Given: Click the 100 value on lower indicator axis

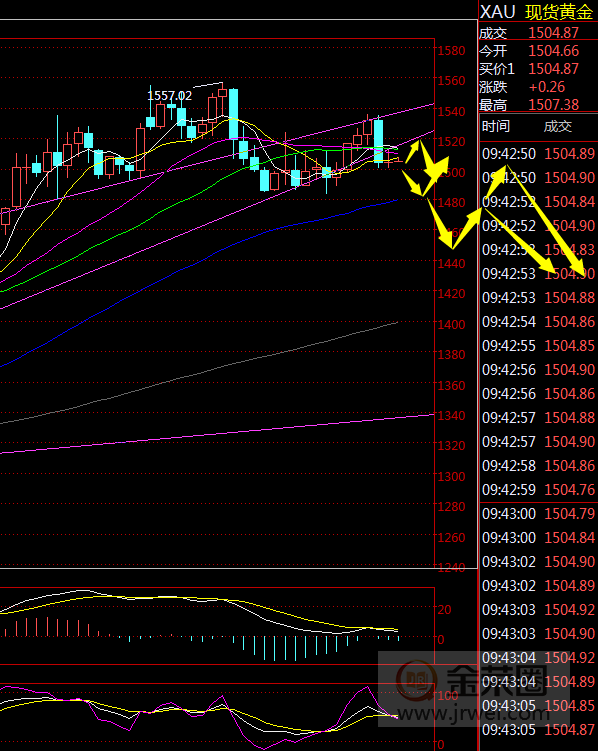Looking at the screenshot, I should tap(448, 695).
